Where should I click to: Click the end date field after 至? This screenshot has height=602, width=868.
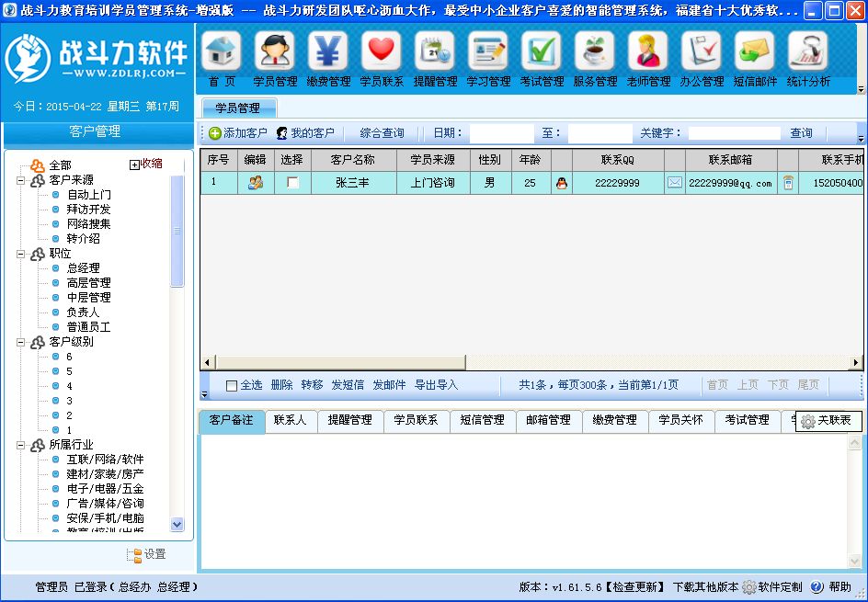pyautogui.click(x=600, y=133)
